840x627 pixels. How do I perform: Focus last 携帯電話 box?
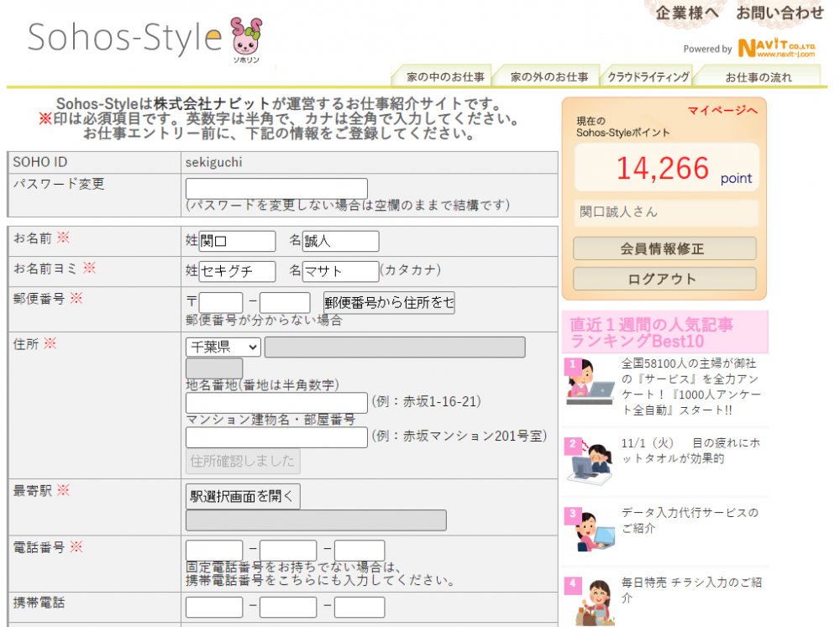(x=360, y=607)
